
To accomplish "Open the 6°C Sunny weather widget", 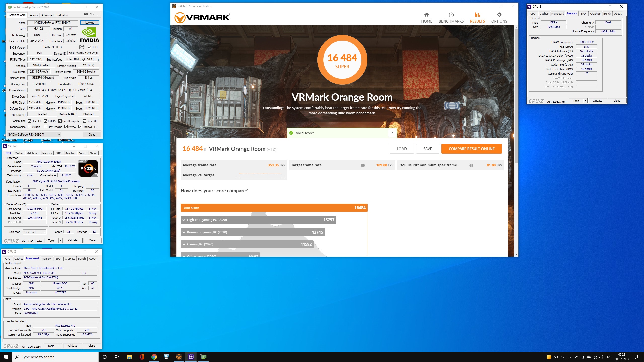I will click(x=559, y=357).
